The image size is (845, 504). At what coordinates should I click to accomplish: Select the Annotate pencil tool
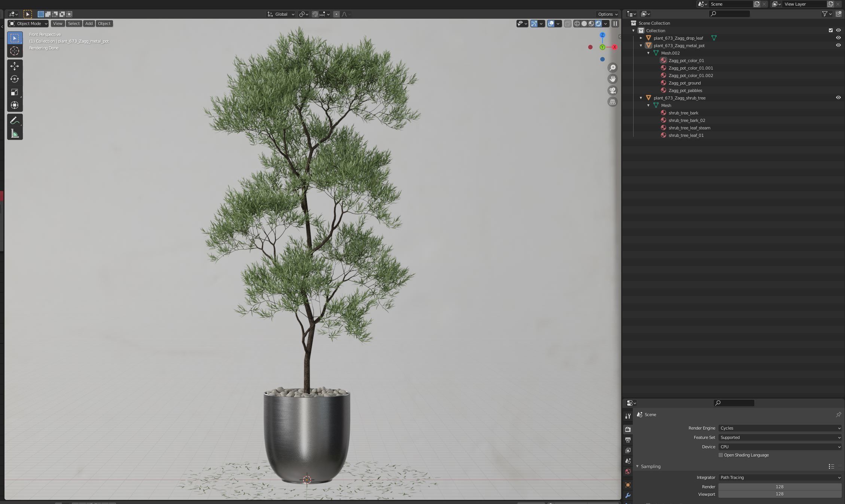(15, 120)
